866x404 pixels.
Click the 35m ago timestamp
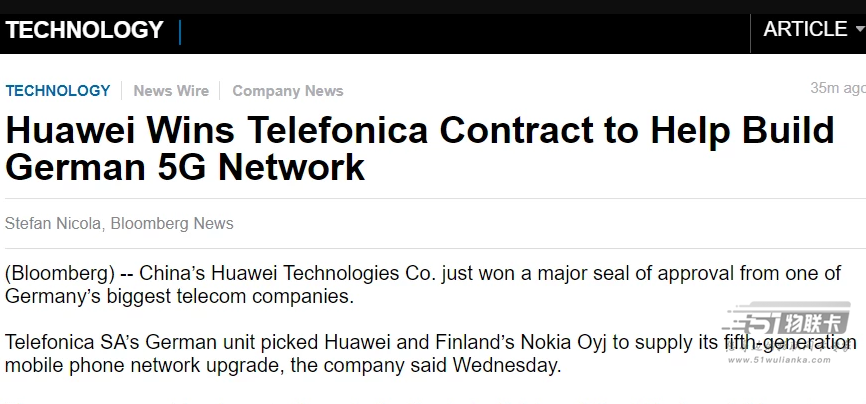point(838,88)
